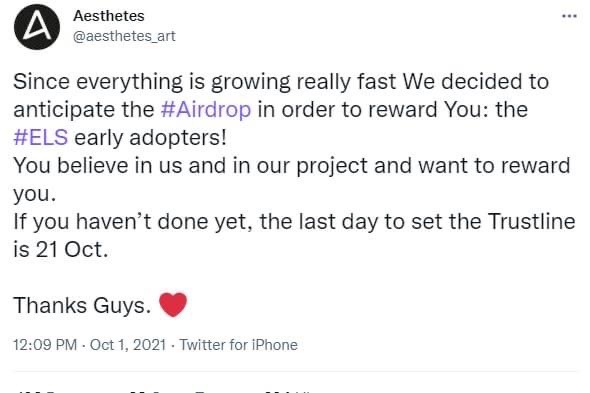Click the Aesthetes display name

(109, 16)
